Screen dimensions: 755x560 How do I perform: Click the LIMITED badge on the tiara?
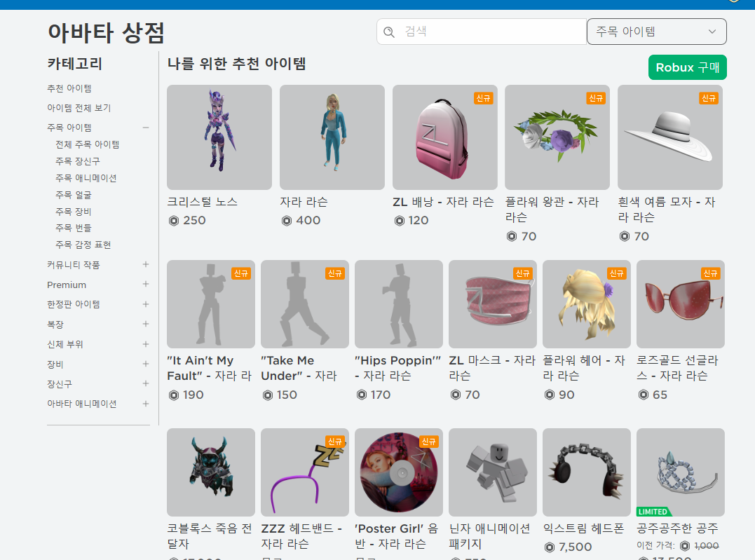point(653,512)
